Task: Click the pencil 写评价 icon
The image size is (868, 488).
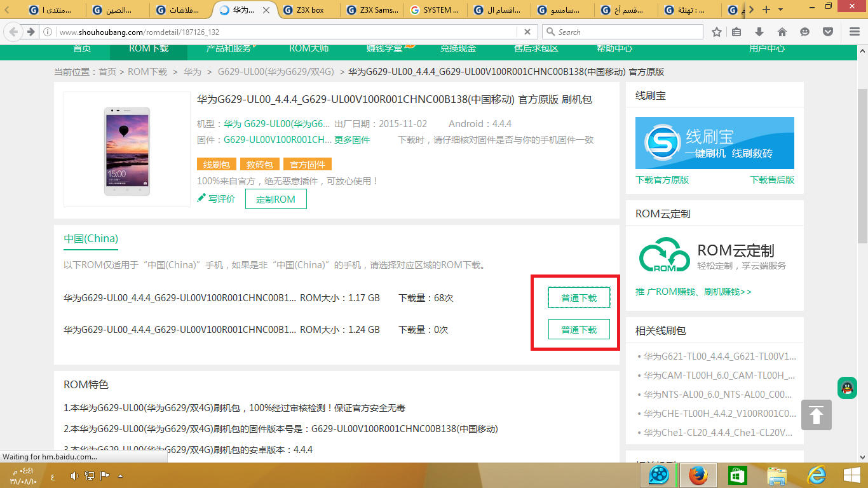Action: (x=201, y=198)
